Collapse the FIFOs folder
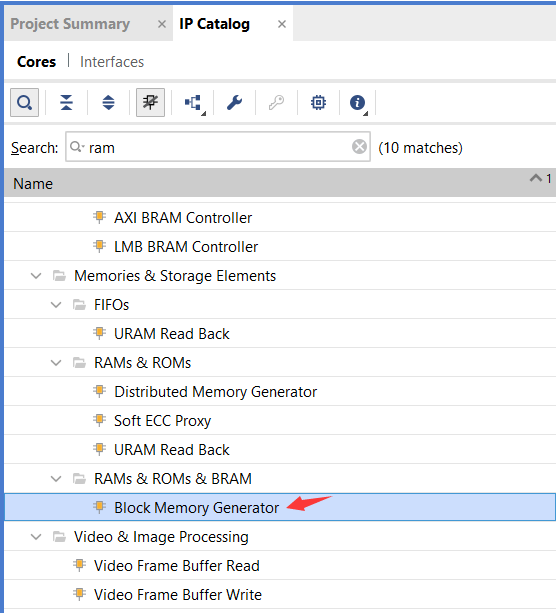The width and height of the screenshot is (556, 613). click(x=56, y=305)
